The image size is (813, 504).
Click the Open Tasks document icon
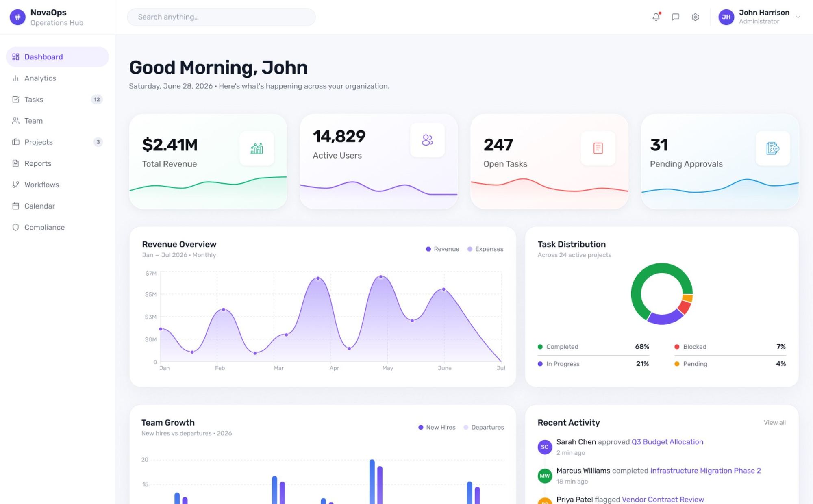pos(598,148)
